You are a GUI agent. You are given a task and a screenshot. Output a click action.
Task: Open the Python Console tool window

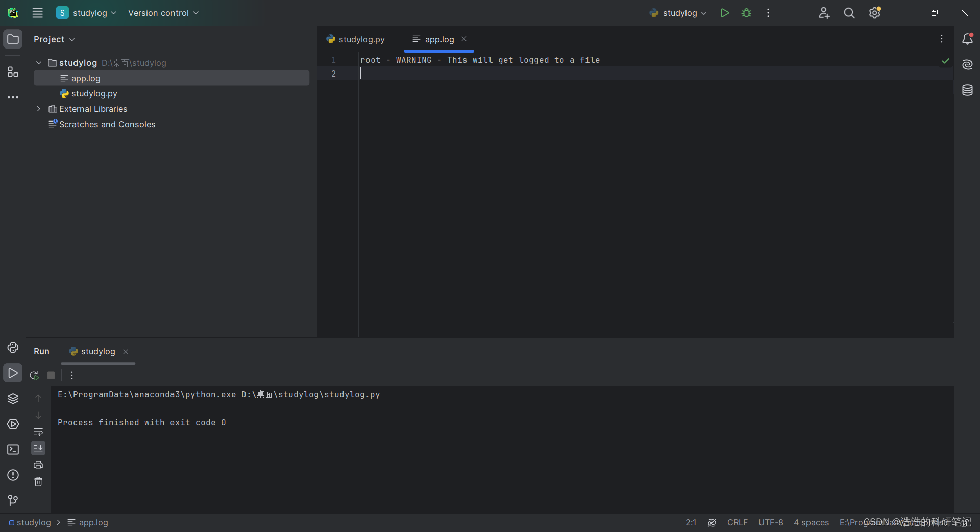13,348
